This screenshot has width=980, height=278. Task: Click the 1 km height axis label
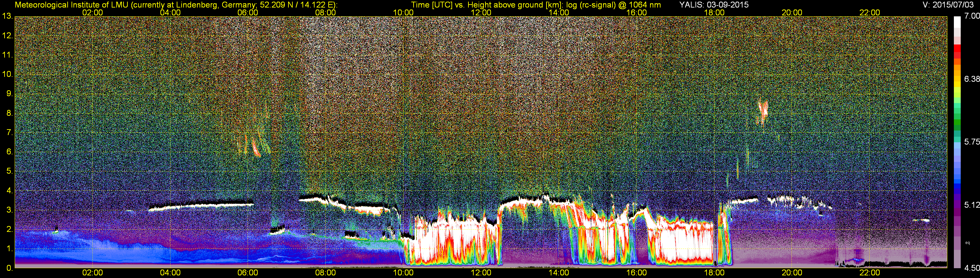coord(9,249)
